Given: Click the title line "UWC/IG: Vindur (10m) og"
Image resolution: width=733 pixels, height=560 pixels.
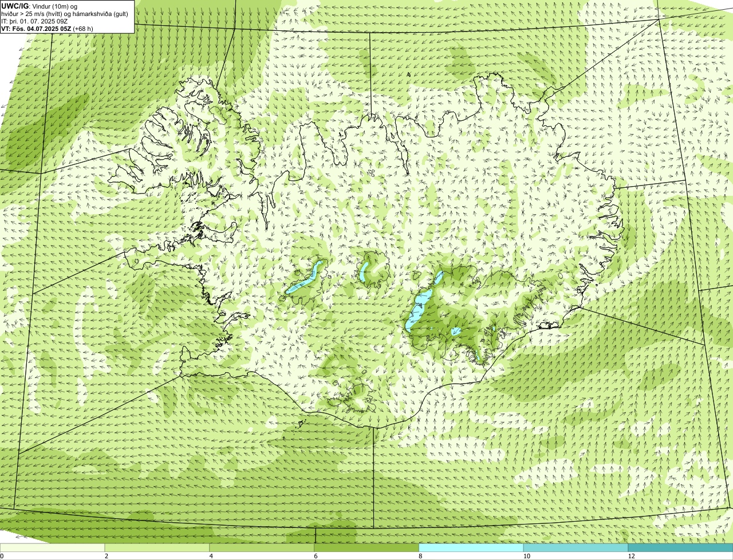Looking at the screenshot, I should (39, 6).
